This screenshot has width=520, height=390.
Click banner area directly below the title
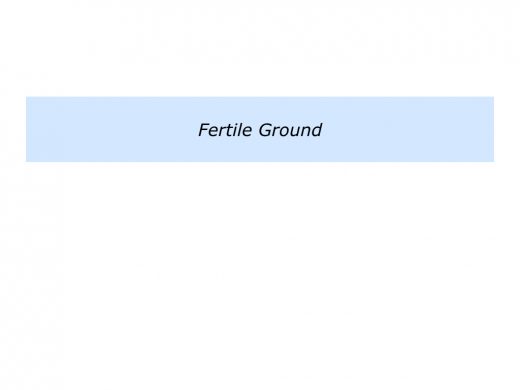[260, 150]
